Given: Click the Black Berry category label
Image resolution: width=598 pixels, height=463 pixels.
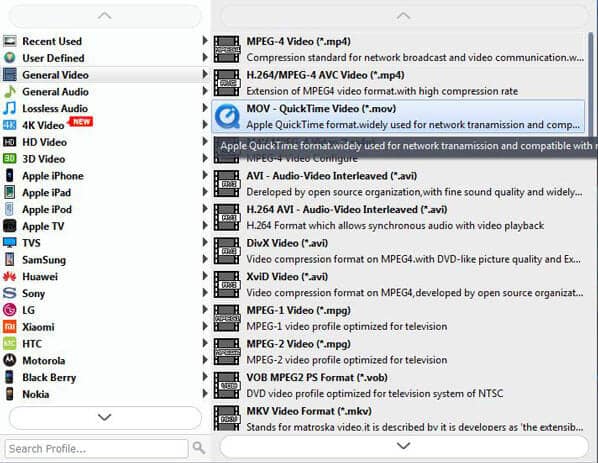Looking at the screenshot, I should click(x=49, y=377).
